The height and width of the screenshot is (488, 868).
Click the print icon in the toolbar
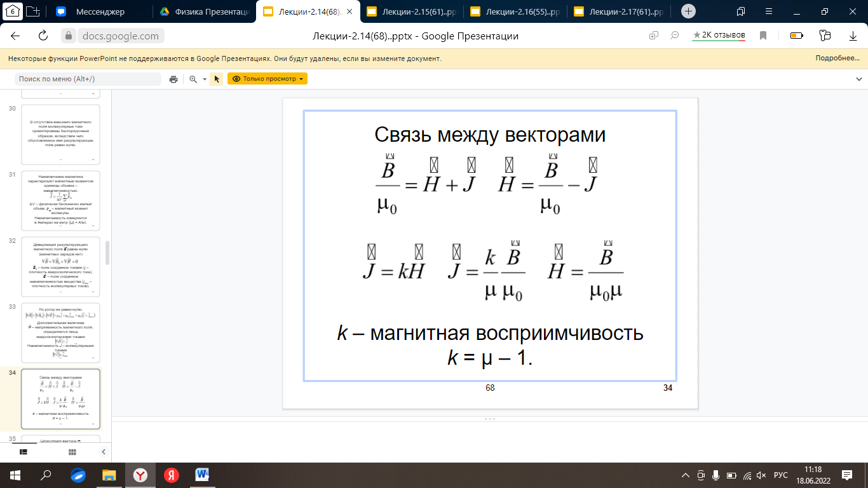point(173,79)
